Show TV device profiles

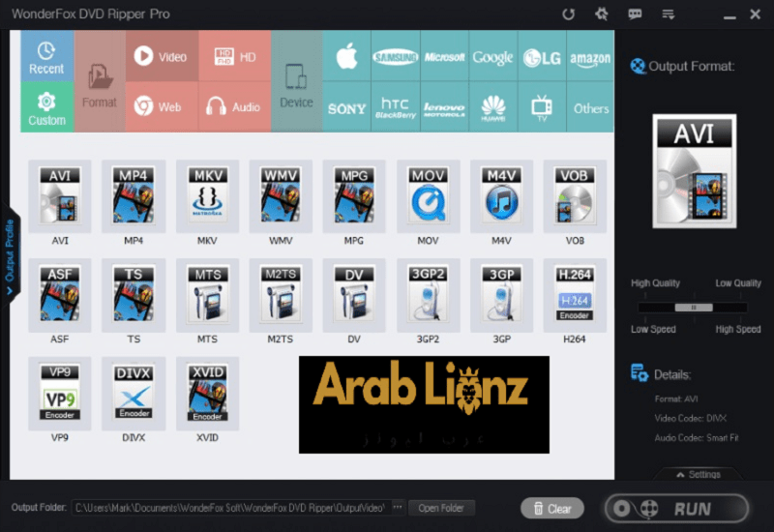[x=542, y=107]
